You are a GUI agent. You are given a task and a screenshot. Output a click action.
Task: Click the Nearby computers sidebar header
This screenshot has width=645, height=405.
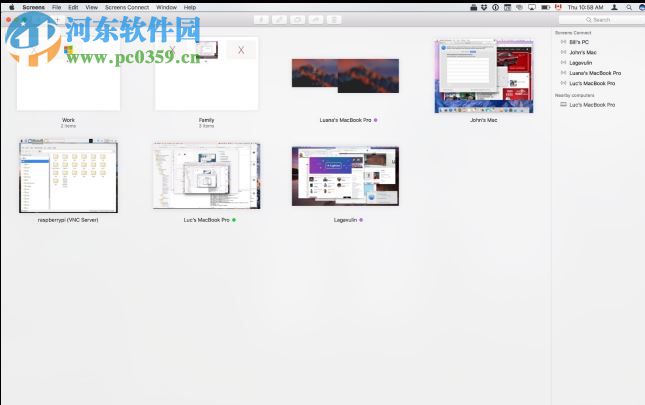point(574,95)
